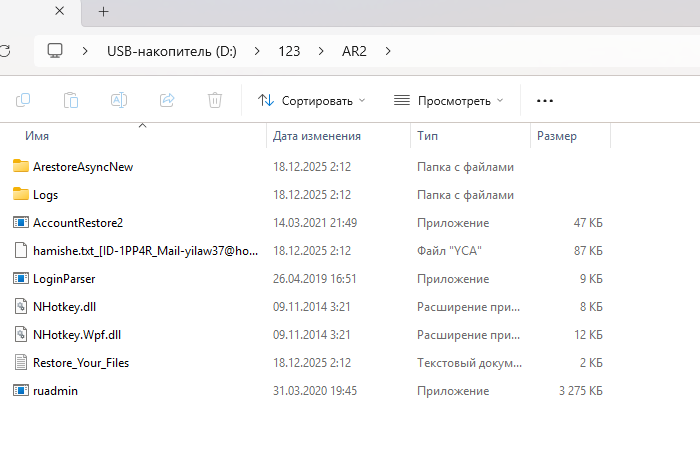Click the 123 folder breadcrumb
This screenshot has width=700, height=465.
pos(289,51)
